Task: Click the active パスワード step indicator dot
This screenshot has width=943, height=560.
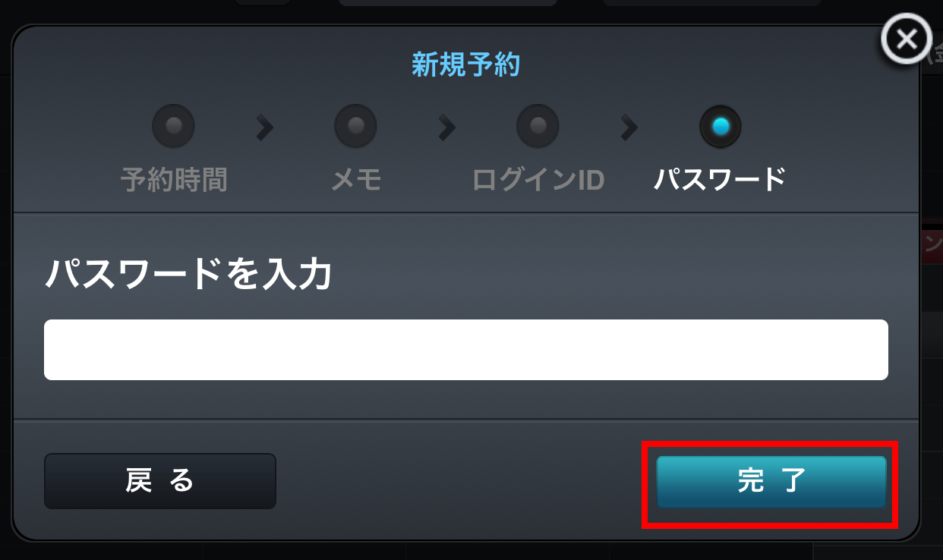Action: (x=720, y=126)
